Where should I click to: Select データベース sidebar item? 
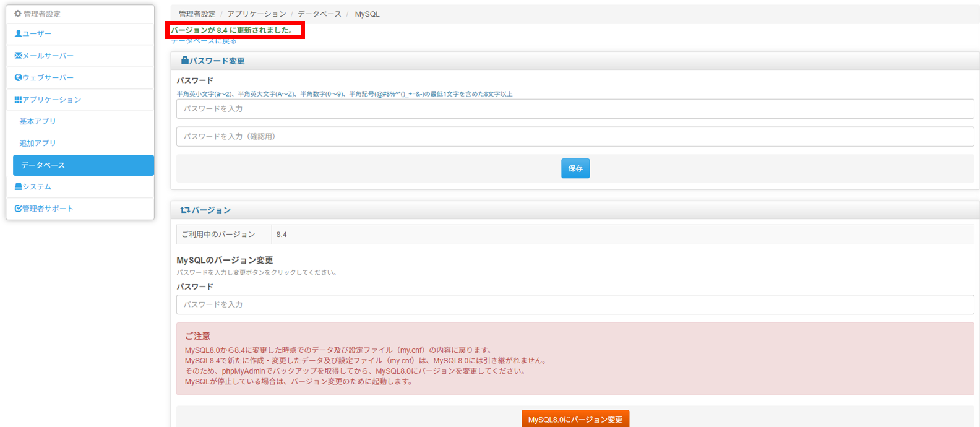click(x=83, y=165)
